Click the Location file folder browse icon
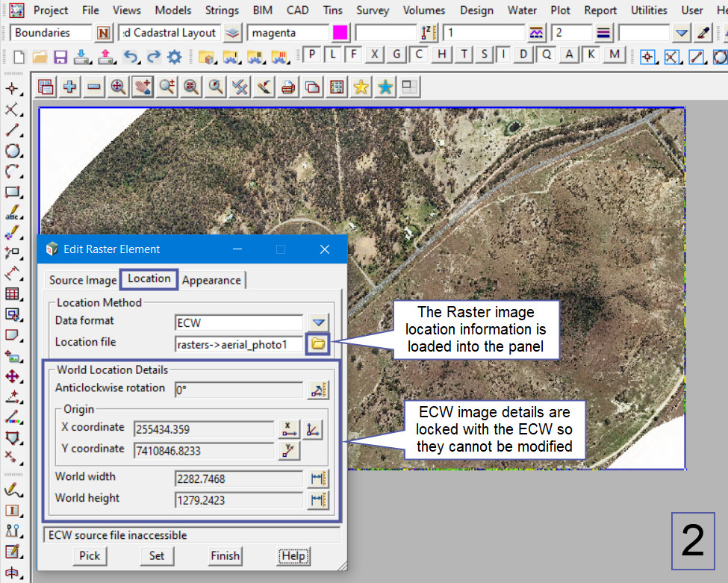 [319, 343]
